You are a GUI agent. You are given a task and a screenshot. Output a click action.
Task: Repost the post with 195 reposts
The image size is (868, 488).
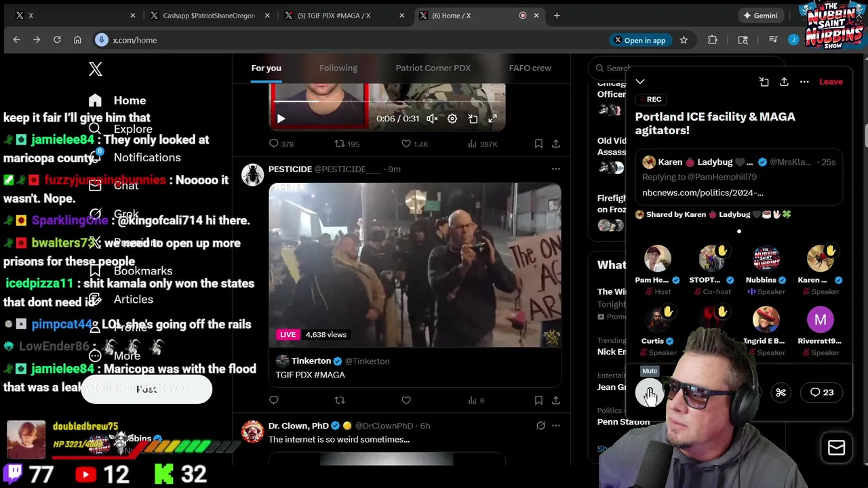point(347,144)
